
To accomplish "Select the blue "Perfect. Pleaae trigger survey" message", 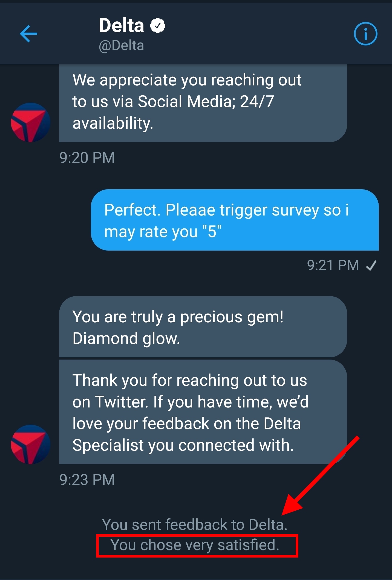I will click(234, 220).
